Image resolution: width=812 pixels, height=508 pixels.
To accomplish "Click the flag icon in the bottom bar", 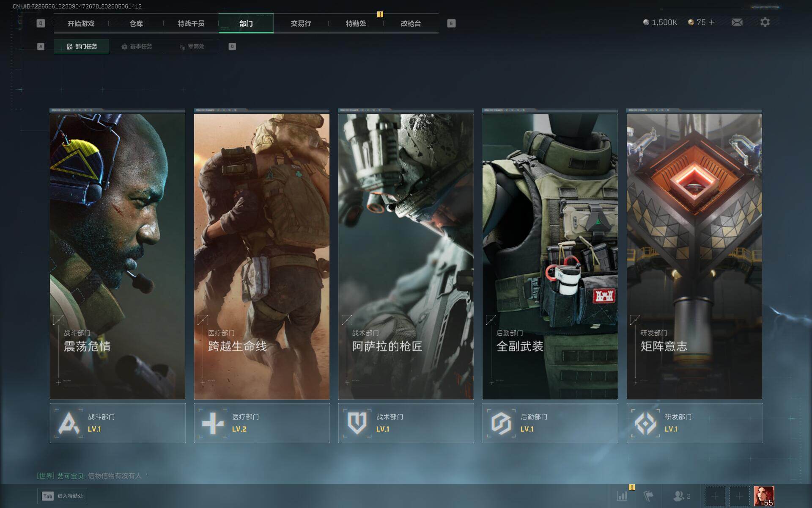I will coord(648,496).
